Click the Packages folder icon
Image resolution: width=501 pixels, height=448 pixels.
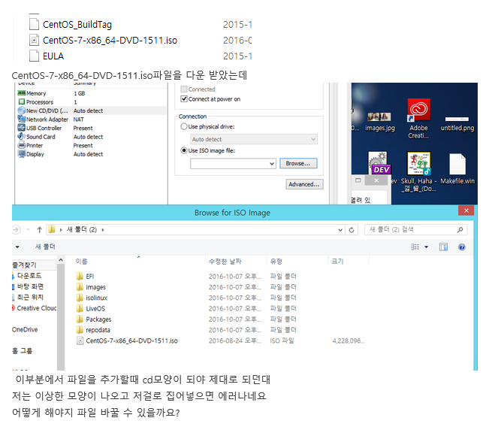[80, 319]
